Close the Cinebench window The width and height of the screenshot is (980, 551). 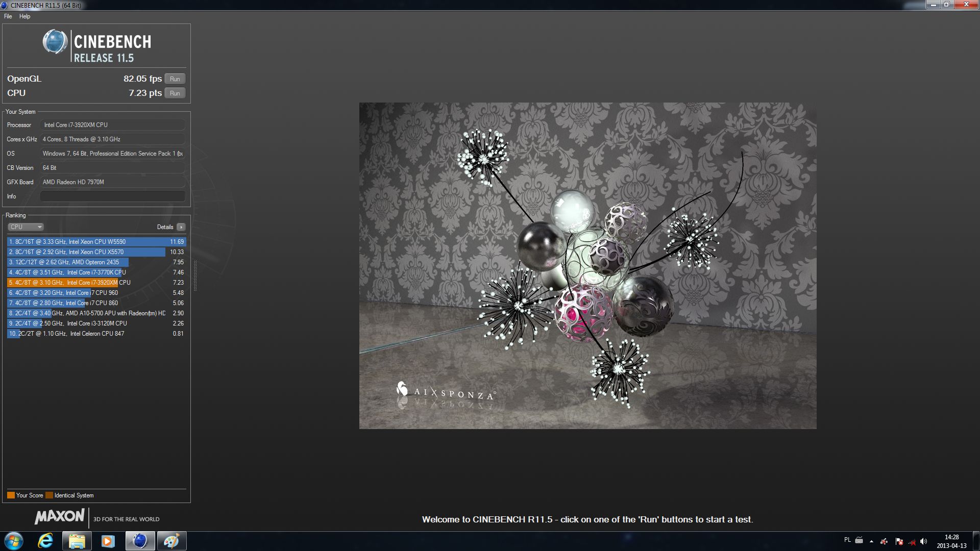click(966, 5)
